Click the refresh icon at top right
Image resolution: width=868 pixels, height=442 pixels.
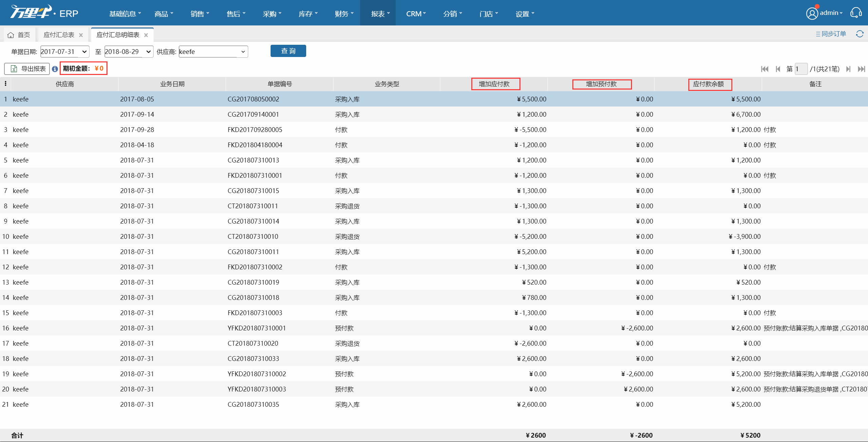click(x=860, y=34)
